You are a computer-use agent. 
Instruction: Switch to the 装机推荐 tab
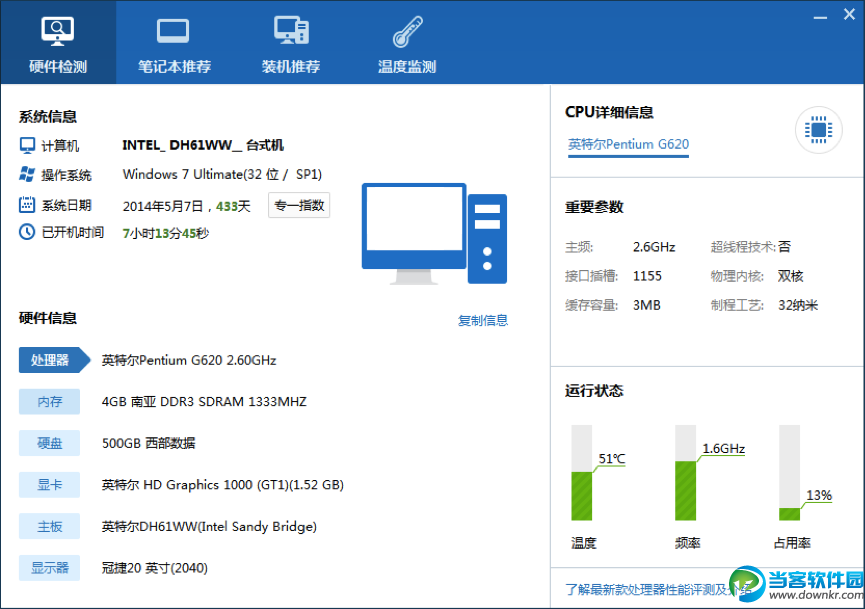tap(291, 42)
